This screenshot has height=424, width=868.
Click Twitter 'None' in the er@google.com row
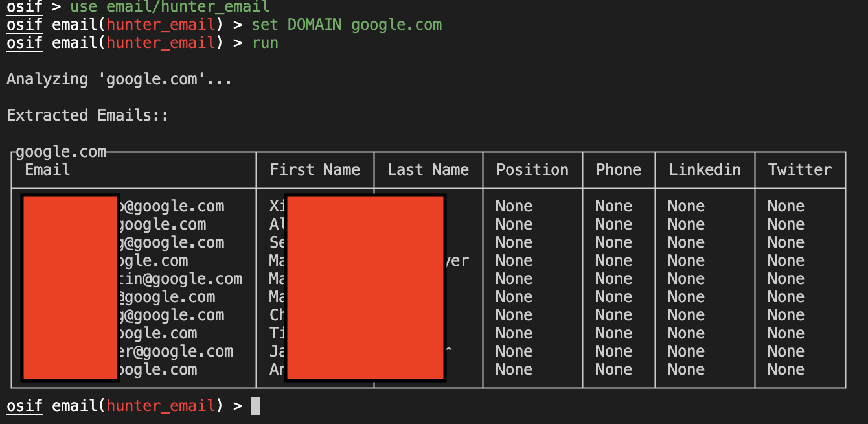(x=786, y=351)
